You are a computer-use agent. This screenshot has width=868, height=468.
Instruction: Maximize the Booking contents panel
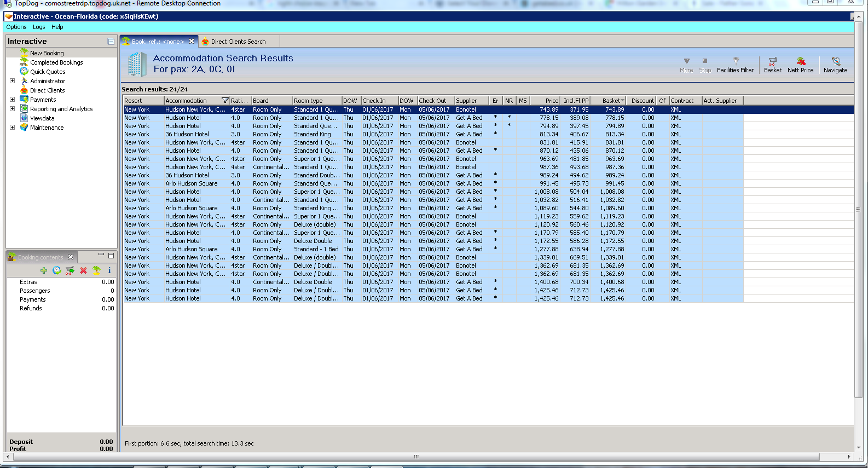[x=111, y=256]
